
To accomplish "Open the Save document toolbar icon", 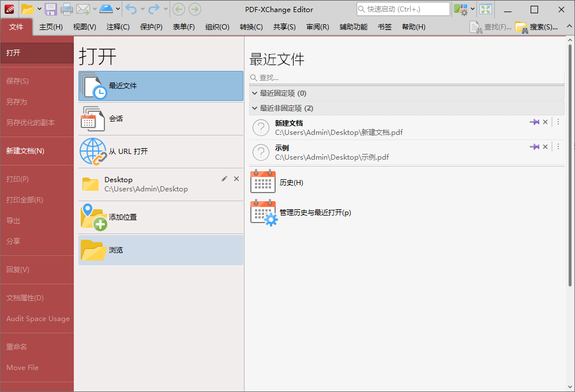I will [x=51, y=9].
